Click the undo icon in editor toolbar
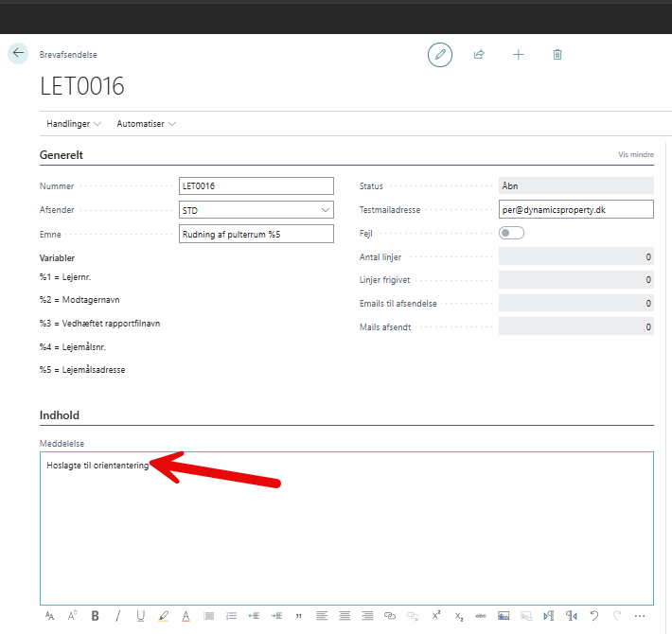This screenshot has width=672, height=634. tap(594, 615)
